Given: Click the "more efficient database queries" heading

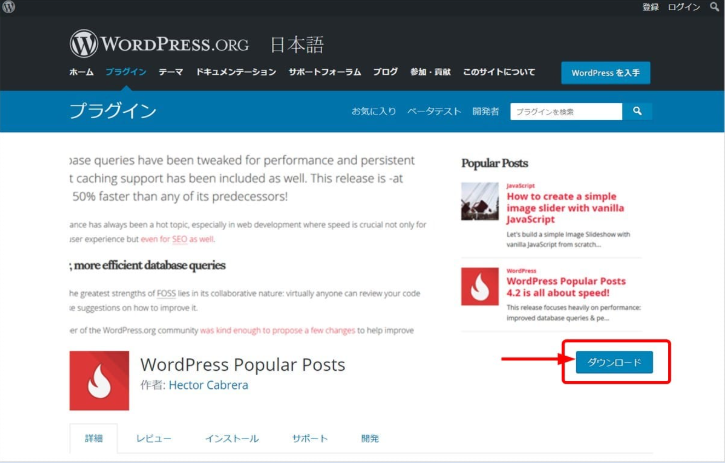Looking at the screenshot, I should pos(150,265).
